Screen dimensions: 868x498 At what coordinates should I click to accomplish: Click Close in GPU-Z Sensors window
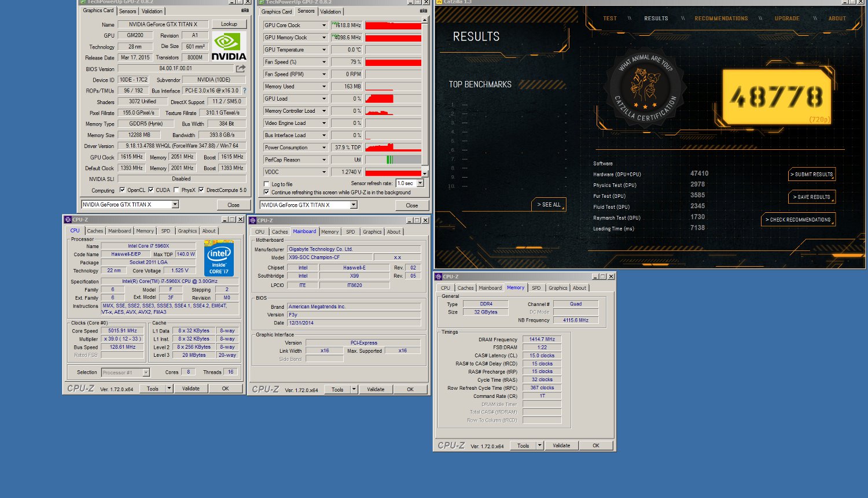tap(412, 205)
